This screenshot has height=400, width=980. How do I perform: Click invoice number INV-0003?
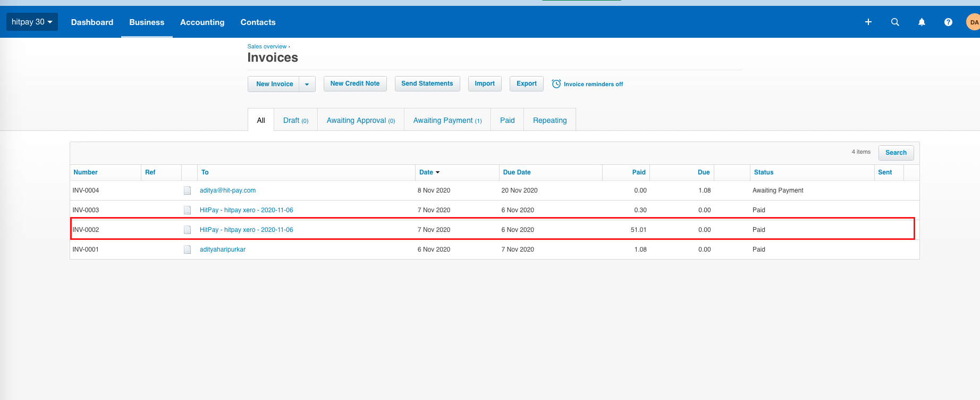click(86, 210)
